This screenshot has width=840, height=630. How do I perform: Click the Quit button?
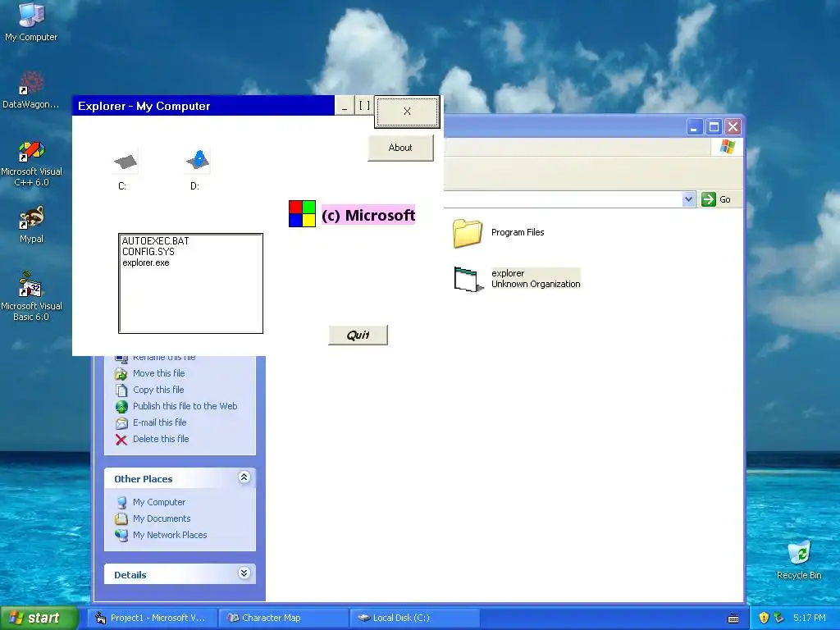click(x=358, y=336)
